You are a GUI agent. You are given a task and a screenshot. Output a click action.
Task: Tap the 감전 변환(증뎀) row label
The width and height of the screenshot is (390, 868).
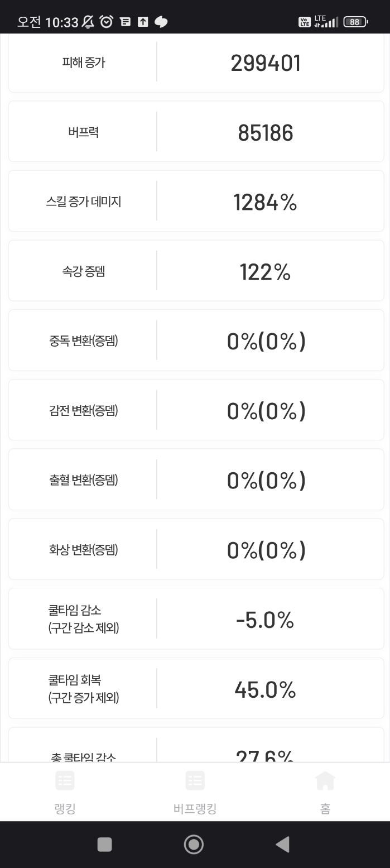tap(84, 411)
